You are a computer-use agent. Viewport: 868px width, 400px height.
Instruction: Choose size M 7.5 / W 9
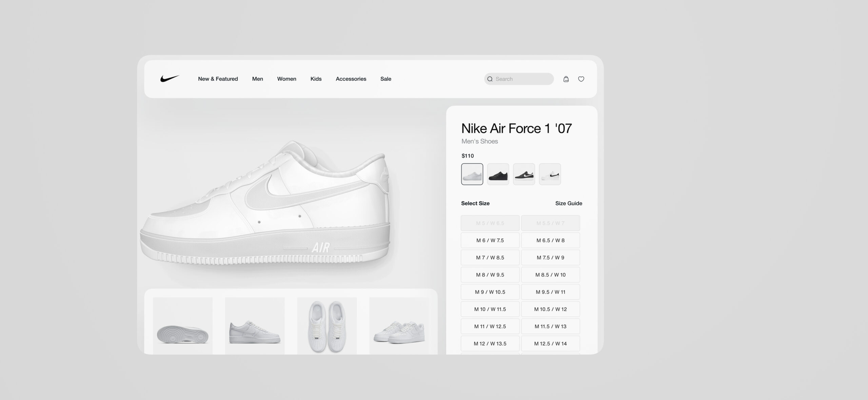pos(551,258)
